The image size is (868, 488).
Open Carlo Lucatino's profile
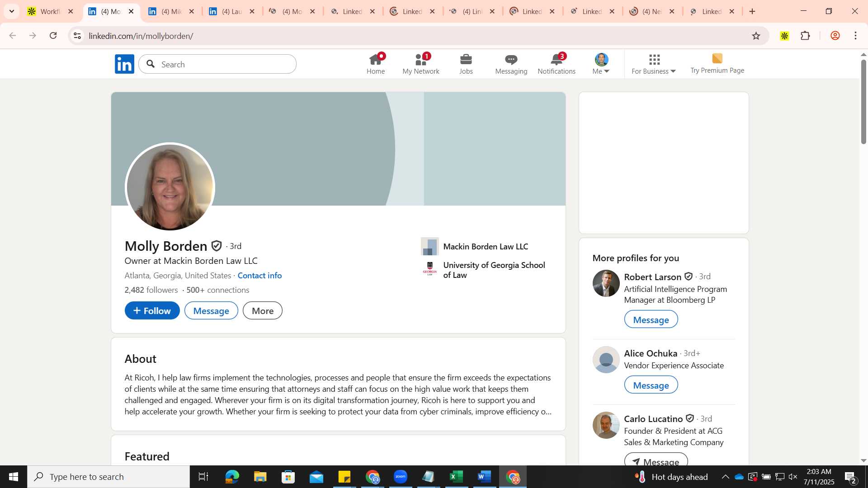click(x=653, y=419)
